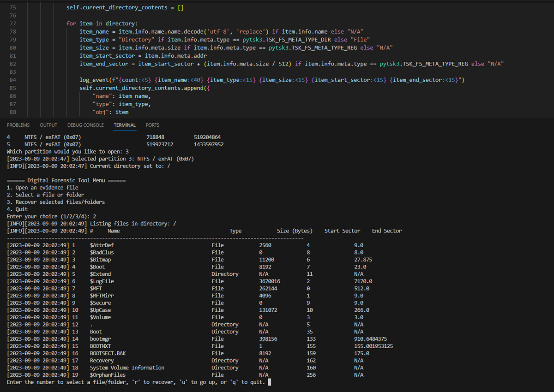
Task: Click line number 79 in the gutter
Action: pyautogui.click(x=12, y=40)
